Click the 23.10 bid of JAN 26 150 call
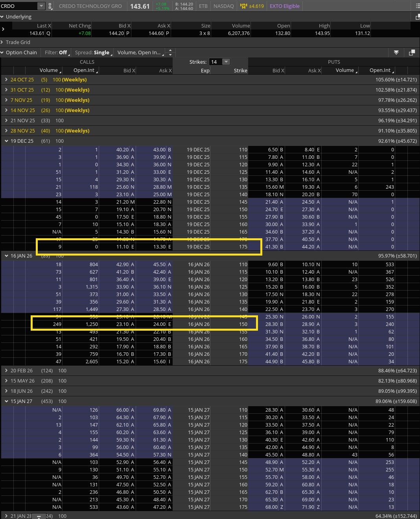Viewport: 420px width, 519px height. 125,324
